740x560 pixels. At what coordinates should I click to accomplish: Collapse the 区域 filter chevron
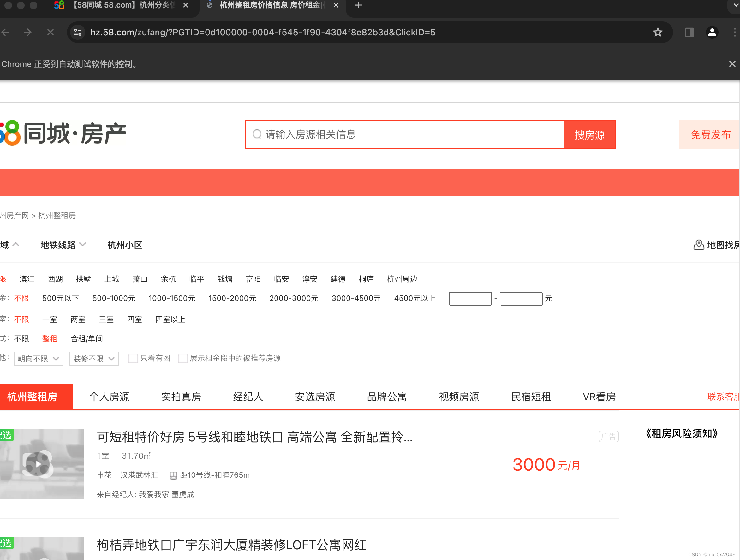pyautogui.click(x=16, y=245)
